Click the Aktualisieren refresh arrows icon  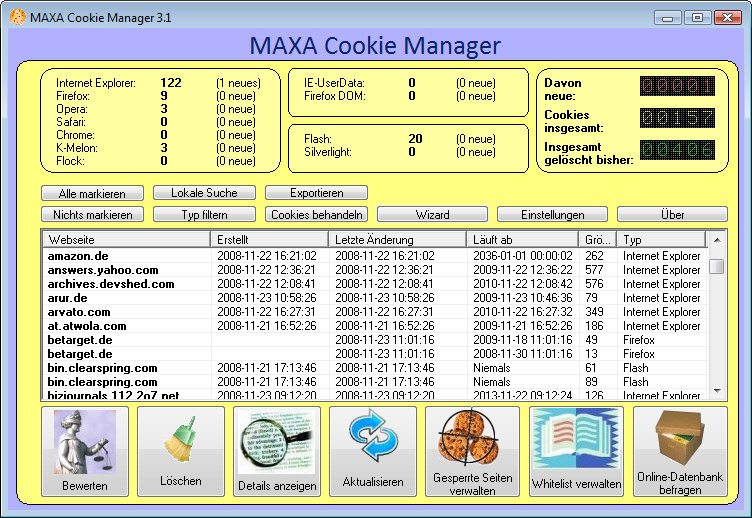tap(373, 435)
